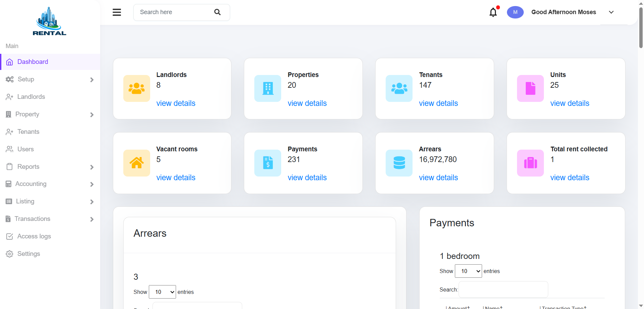Open the notifications bell

493,12
